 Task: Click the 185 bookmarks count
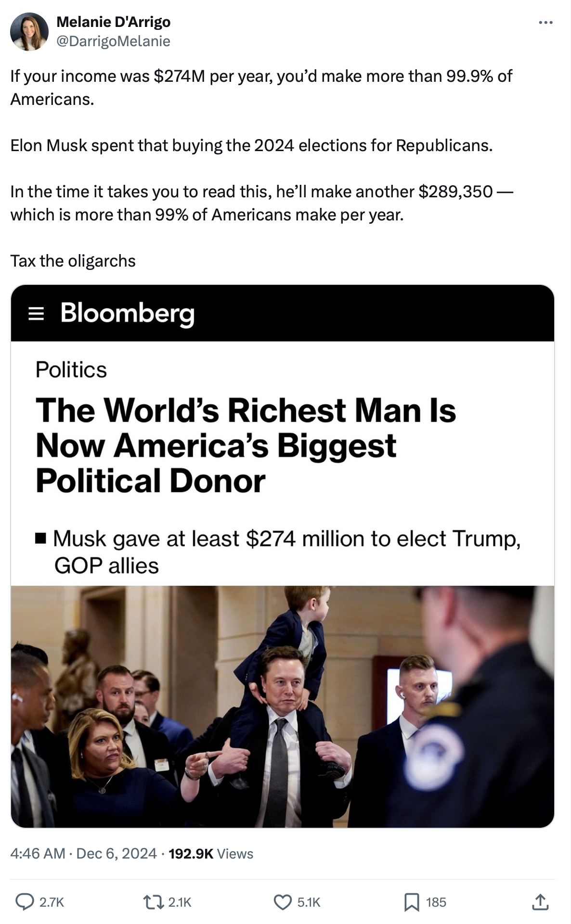point(436,902)
